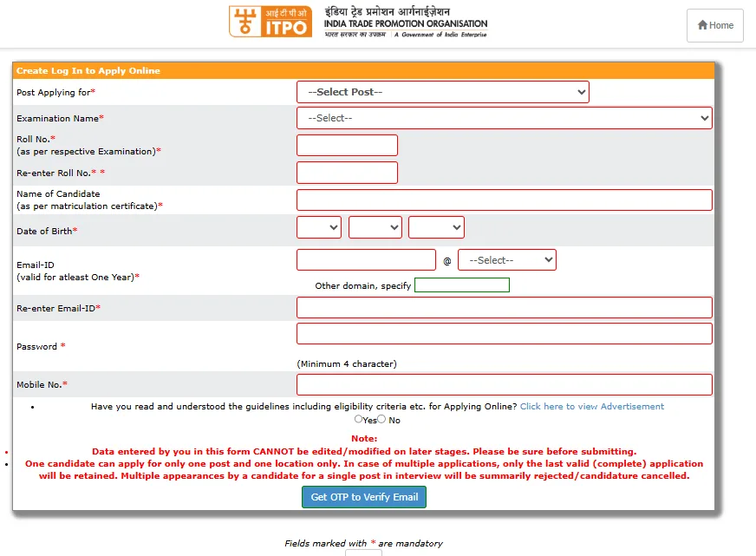Click the '(Minimum 4 character)' hint text
The image size is (756, 556).
(347, 364)
